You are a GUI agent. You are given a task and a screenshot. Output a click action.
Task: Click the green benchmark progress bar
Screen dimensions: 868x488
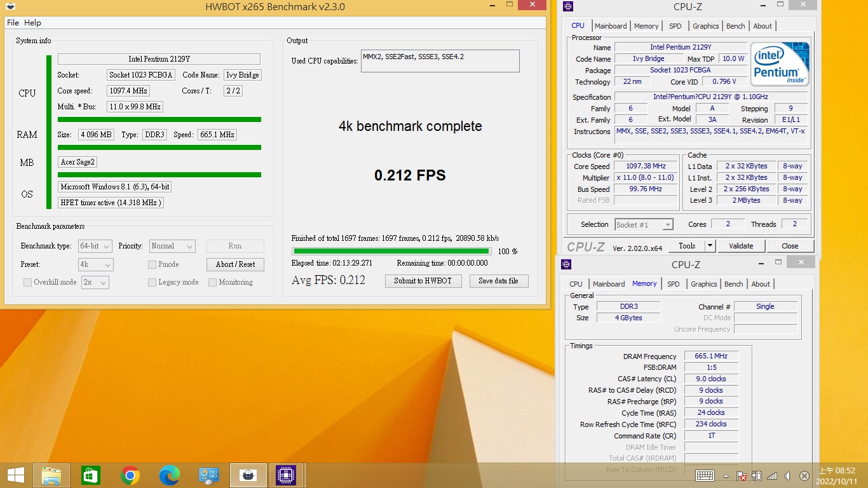click(391, 251)
